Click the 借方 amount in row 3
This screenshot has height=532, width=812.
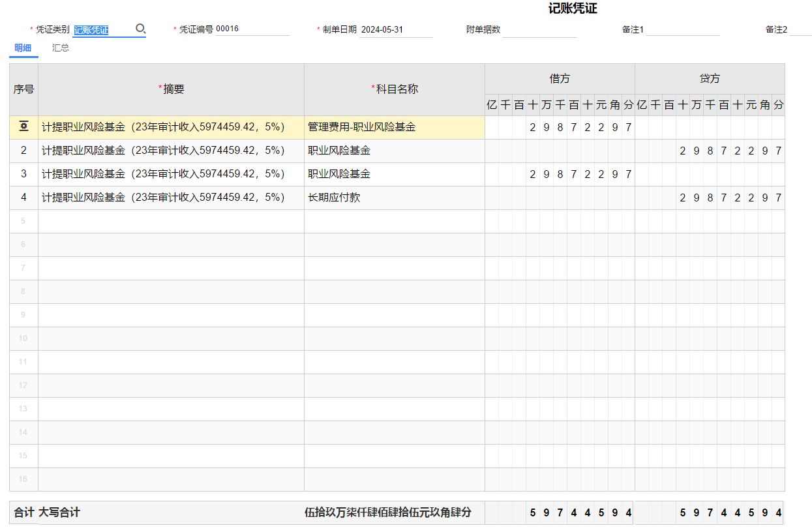580,174
